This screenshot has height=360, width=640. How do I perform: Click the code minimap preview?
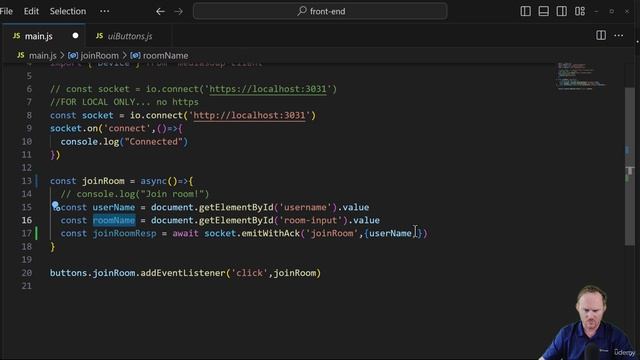[582, 76]
